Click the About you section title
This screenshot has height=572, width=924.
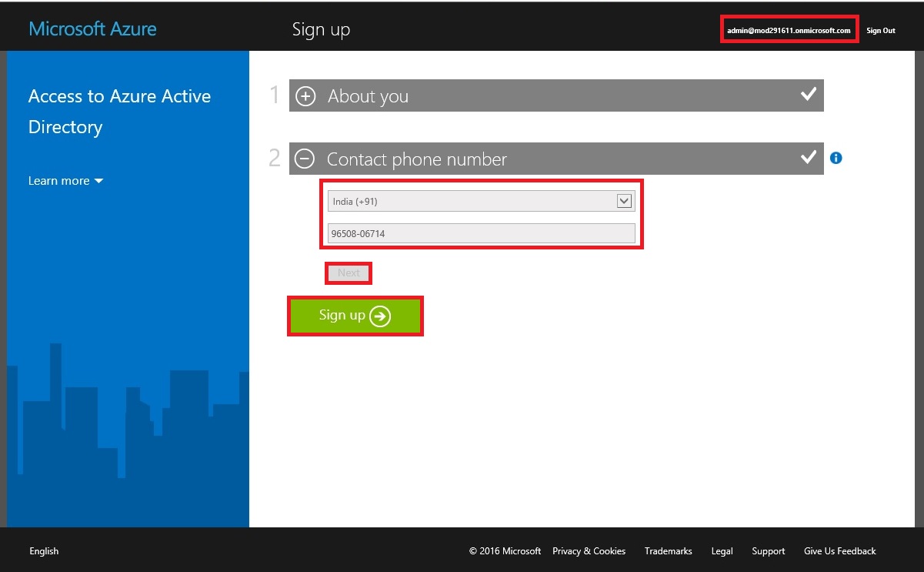click(368, 96)
